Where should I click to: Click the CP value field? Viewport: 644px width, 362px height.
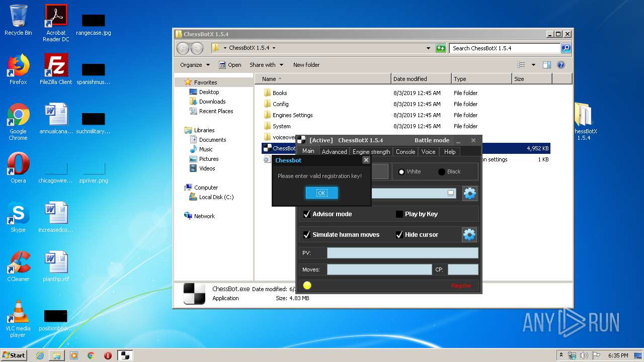click(463, 269)
